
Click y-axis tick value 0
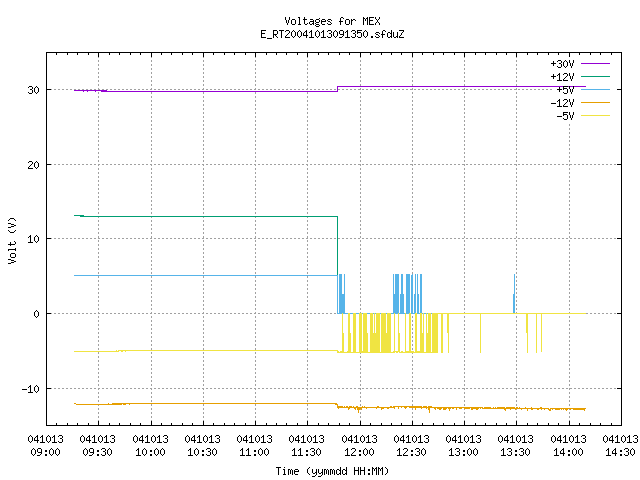coord(37,314)
